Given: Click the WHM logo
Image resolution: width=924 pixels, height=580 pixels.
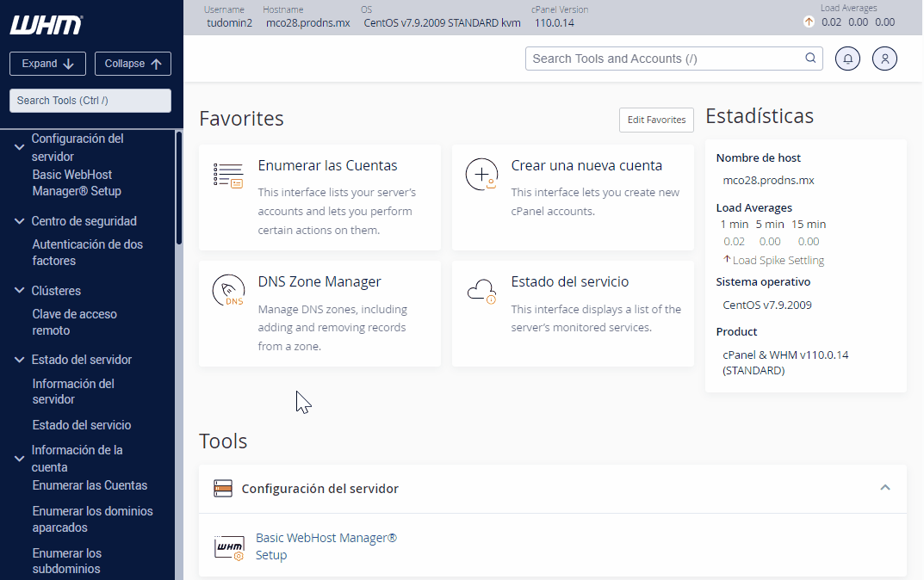Looking at the screenshot, I should [46, 25].
